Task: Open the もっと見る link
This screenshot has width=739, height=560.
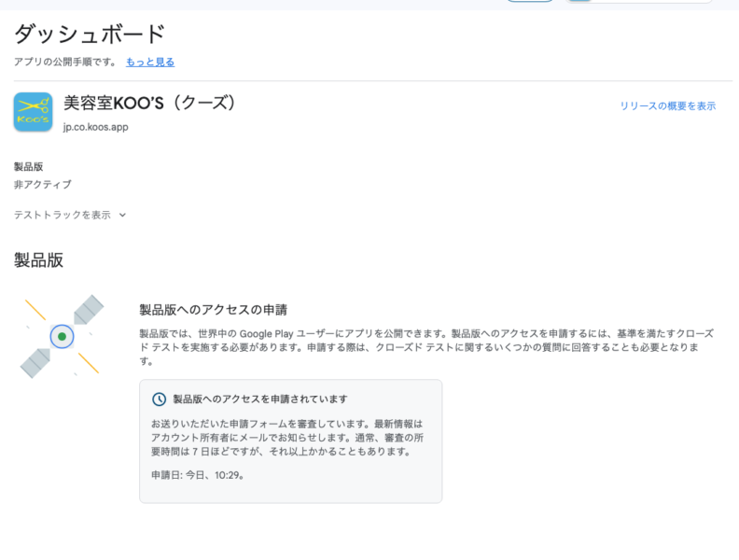Action: (x=150, y=62)
